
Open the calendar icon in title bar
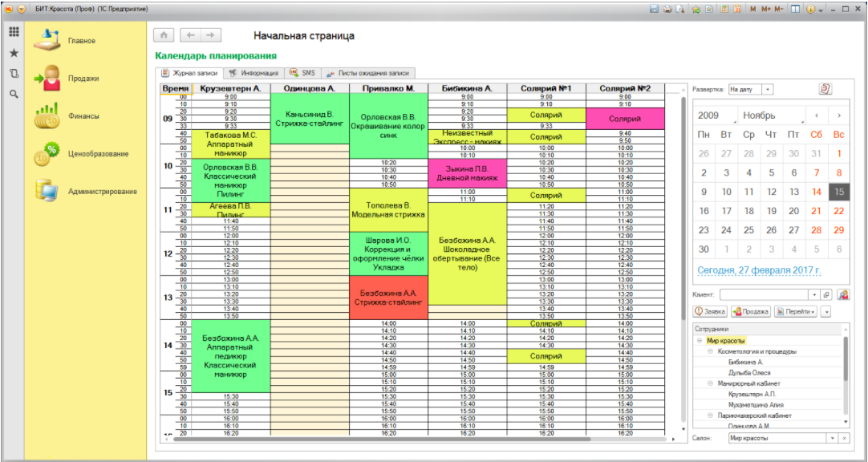coord(736,9)
